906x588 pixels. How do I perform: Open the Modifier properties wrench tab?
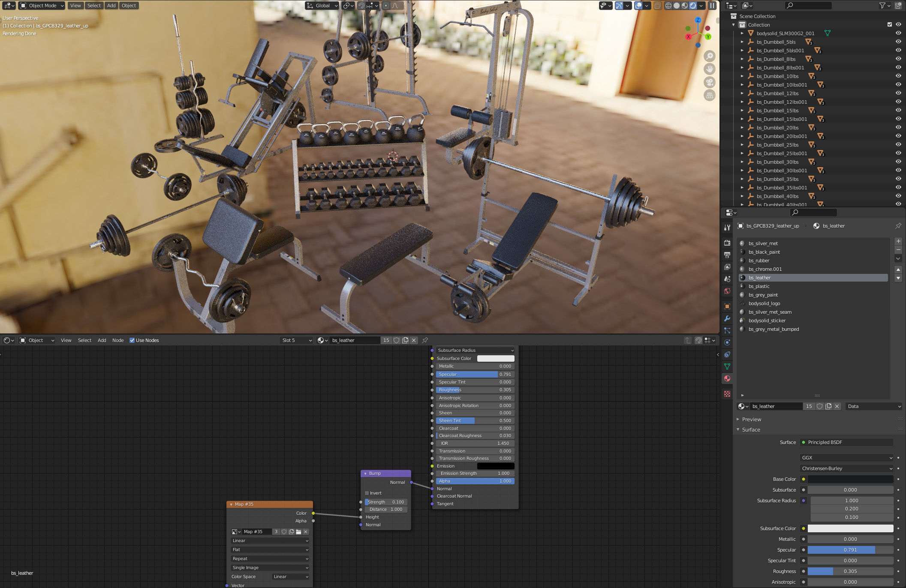tap(727, 318)
